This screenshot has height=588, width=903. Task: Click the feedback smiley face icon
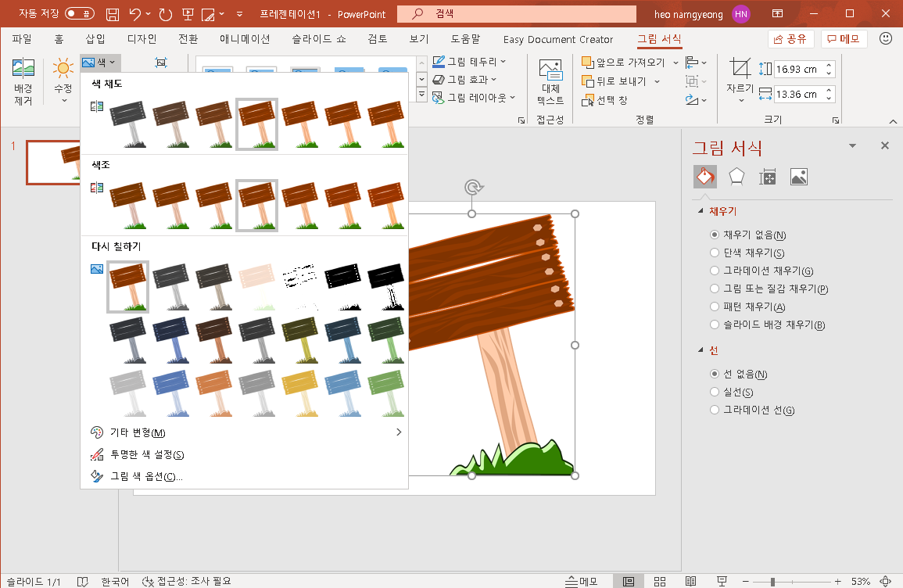tap(886, 38)
